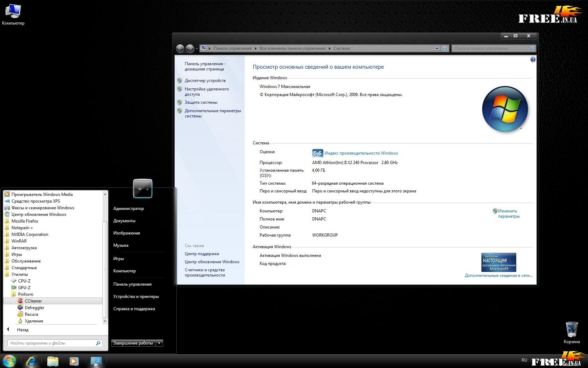Open shutdown options arrow menu

pos(159,343)
